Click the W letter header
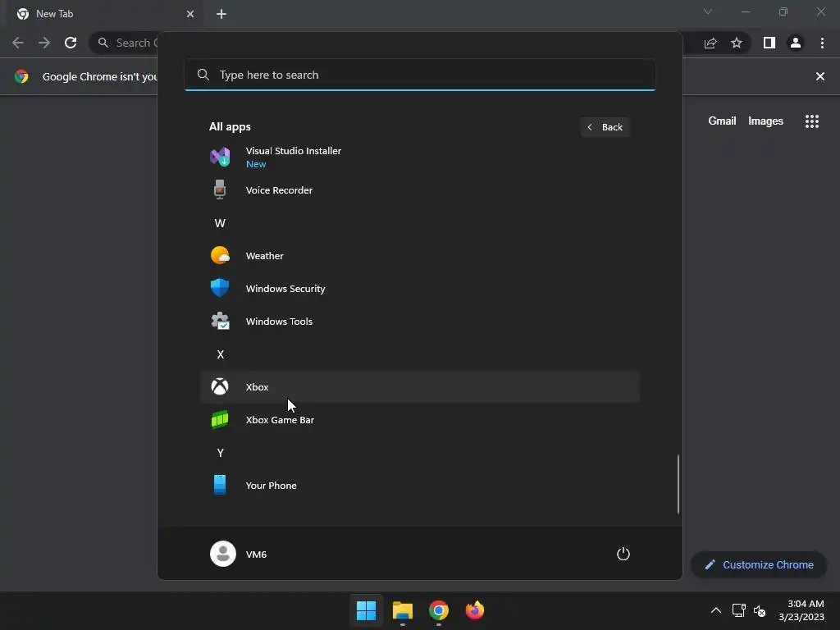This screenshot has height=630, width=840. point(220,223)
